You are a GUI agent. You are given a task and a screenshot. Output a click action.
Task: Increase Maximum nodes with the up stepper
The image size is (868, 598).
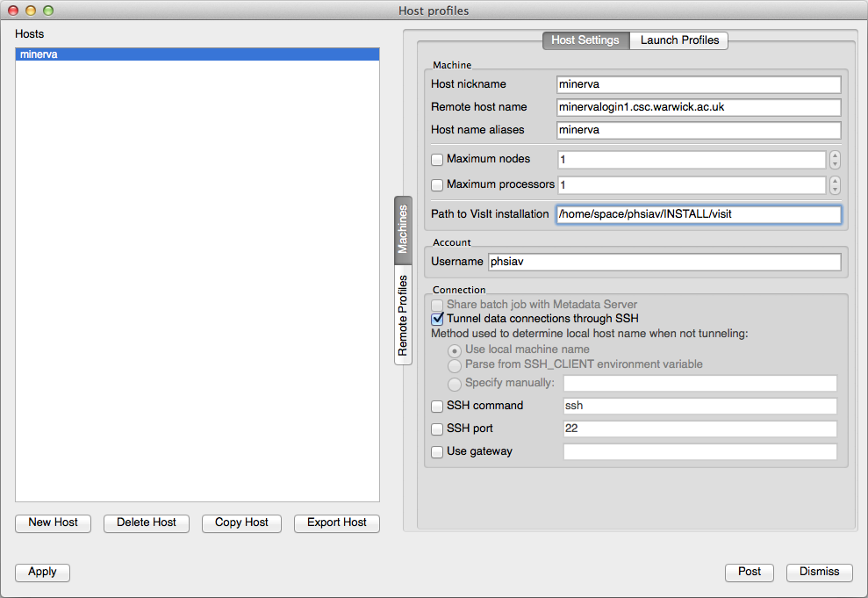[834, 155]
